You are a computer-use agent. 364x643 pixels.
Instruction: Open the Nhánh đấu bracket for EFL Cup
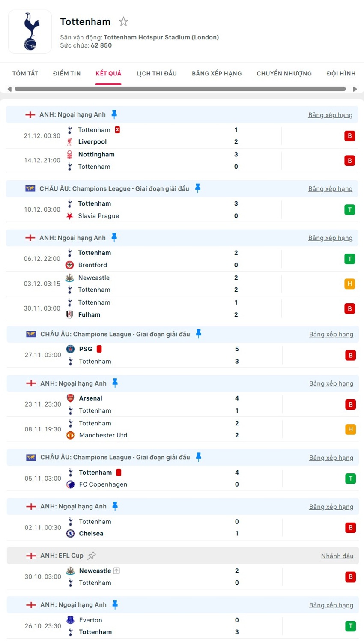[x=337, y=556]
